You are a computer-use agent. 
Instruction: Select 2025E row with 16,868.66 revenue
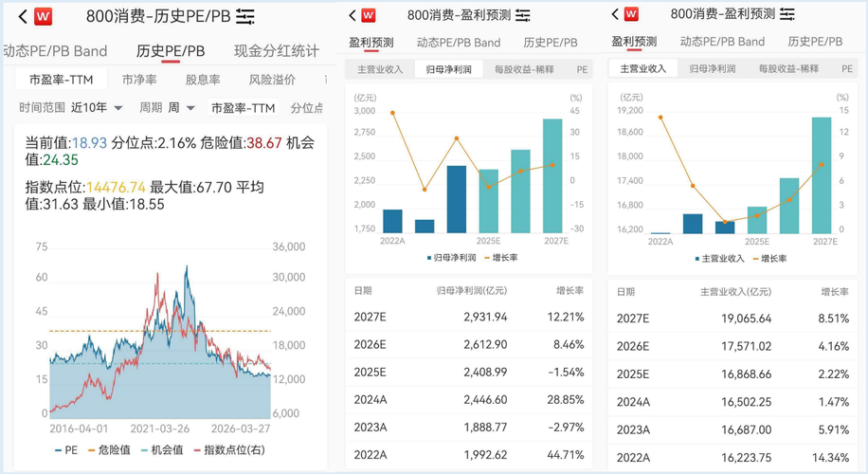click(732, 374)
